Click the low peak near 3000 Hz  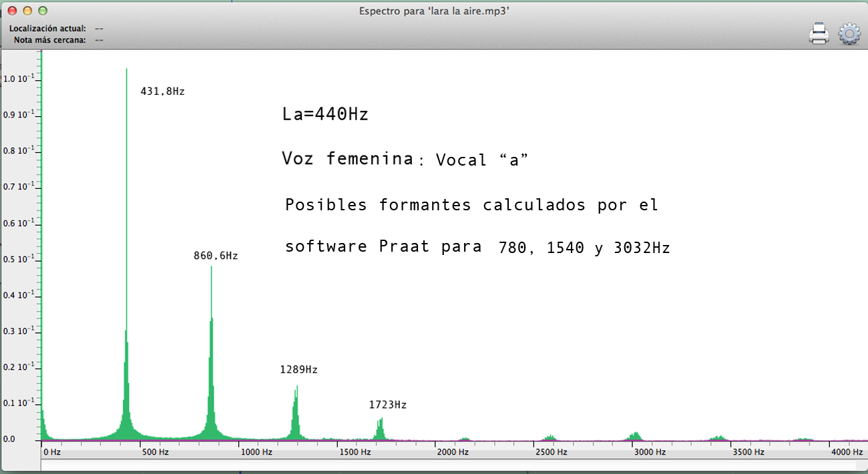pos(635,436)
